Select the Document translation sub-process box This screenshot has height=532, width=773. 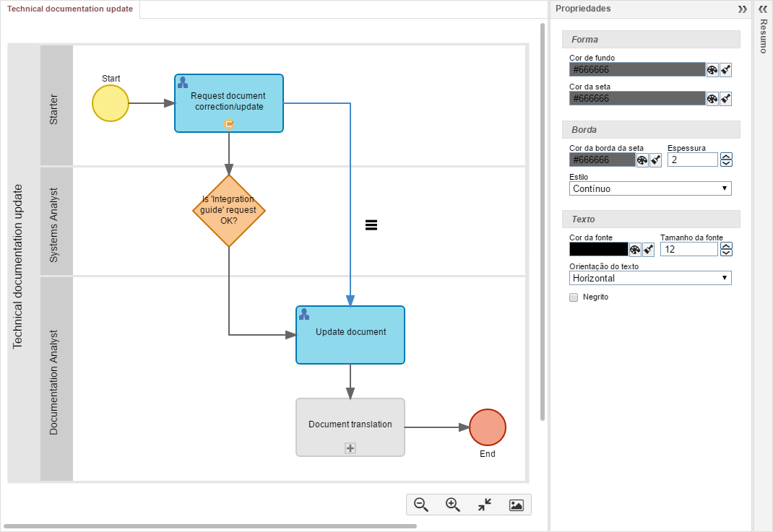[x=350, y=427]
